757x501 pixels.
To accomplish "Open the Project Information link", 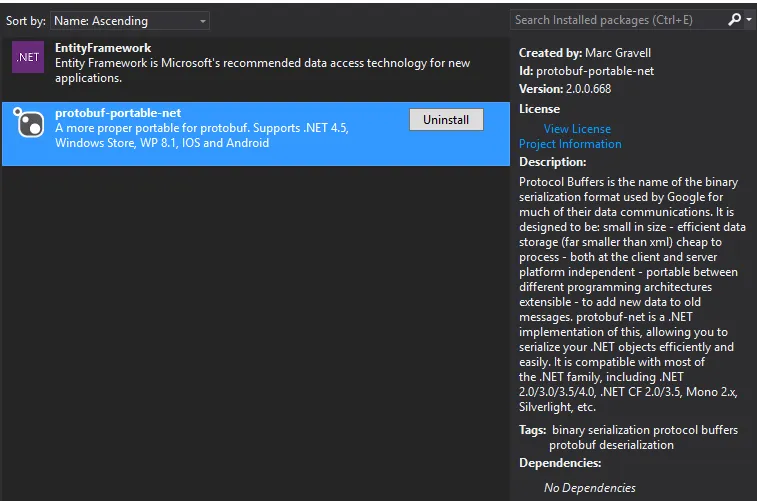I will click(x=570, y=144).
